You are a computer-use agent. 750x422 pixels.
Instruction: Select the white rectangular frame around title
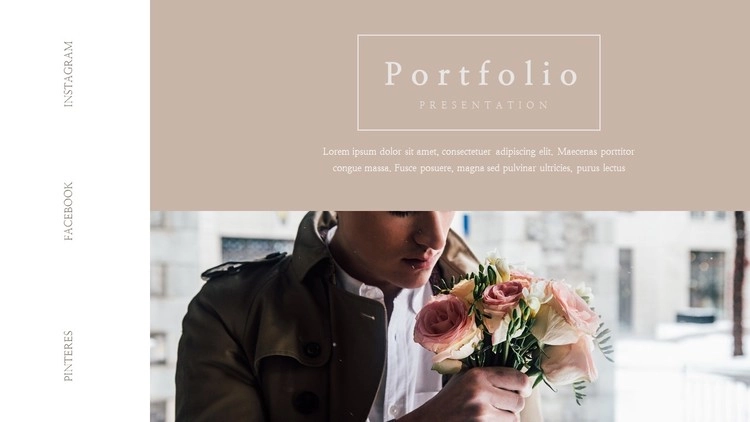point(479,83)
